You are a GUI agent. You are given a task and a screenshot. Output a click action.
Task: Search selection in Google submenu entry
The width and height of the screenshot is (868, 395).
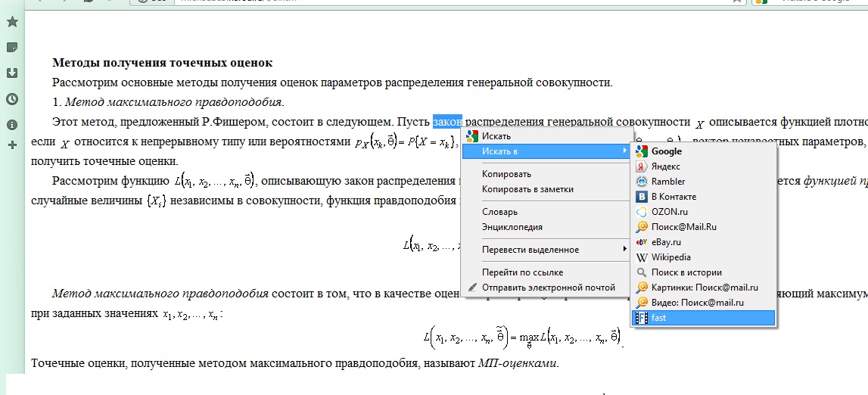click(704, 151)
